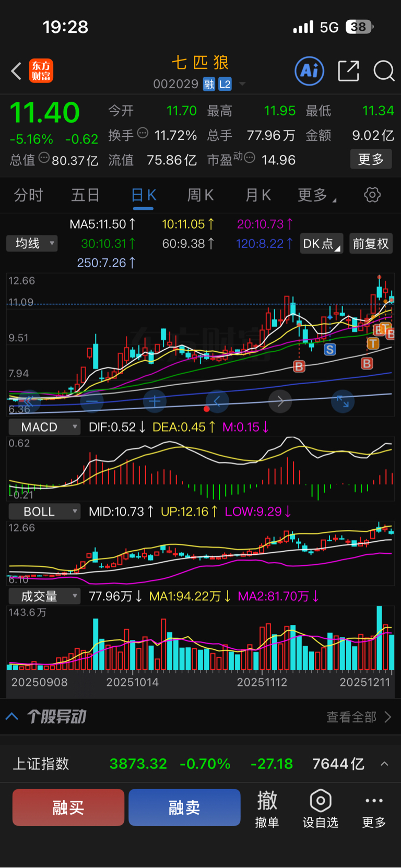Open the 东方财富 orange logo

click(x=41, y=71)
